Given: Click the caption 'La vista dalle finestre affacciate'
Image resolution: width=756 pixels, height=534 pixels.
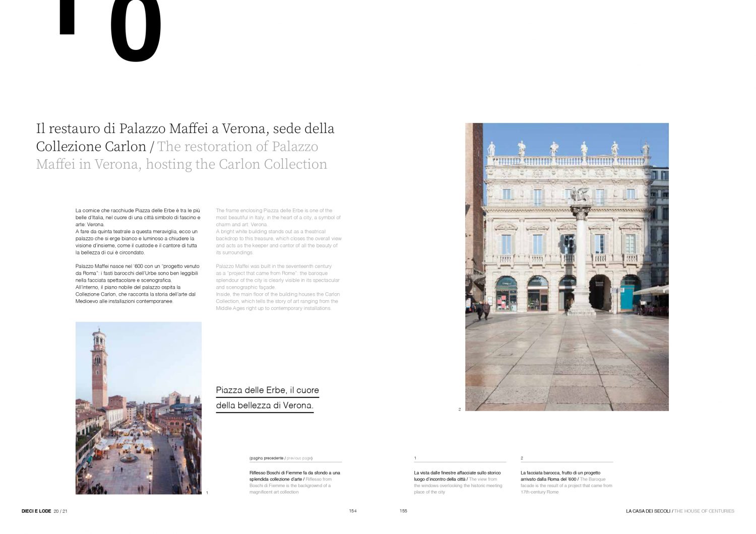Looking at the screenshot, I should pyautogui.click(x=458, y=483).
